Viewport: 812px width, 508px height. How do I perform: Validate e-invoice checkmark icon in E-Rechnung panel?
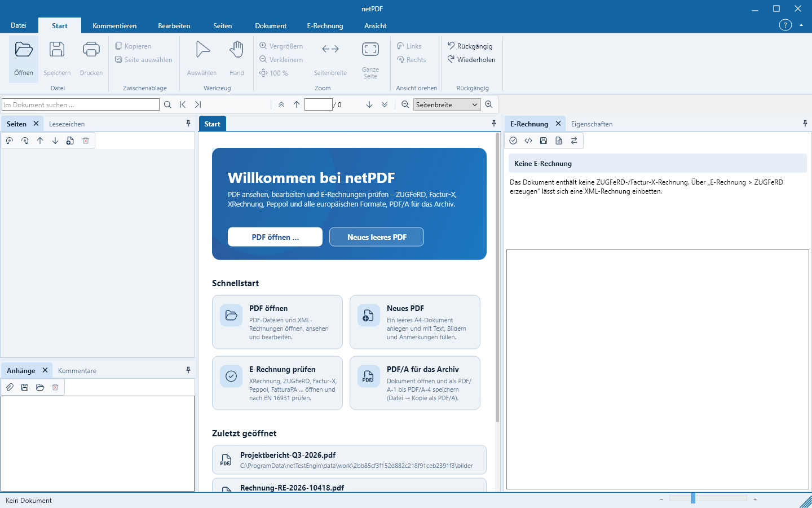click(x=513, y=141)
